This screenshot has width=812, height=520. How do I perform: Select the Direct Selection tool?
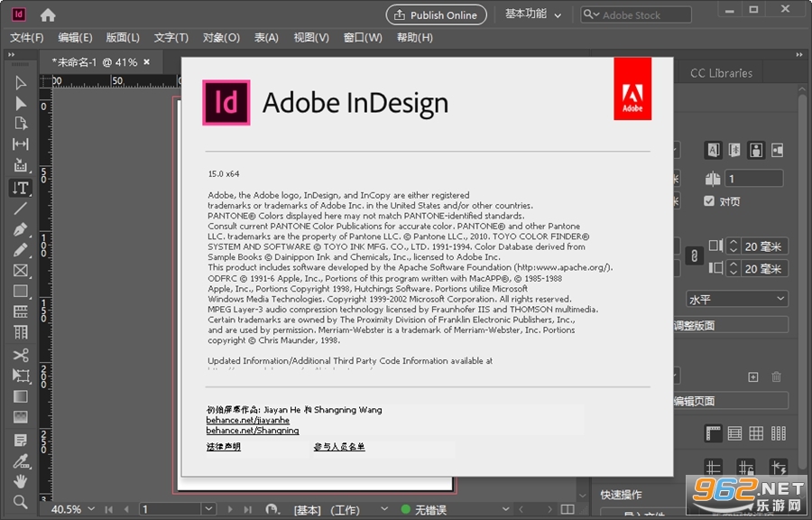pyautogui.click(x=20, y=104)
